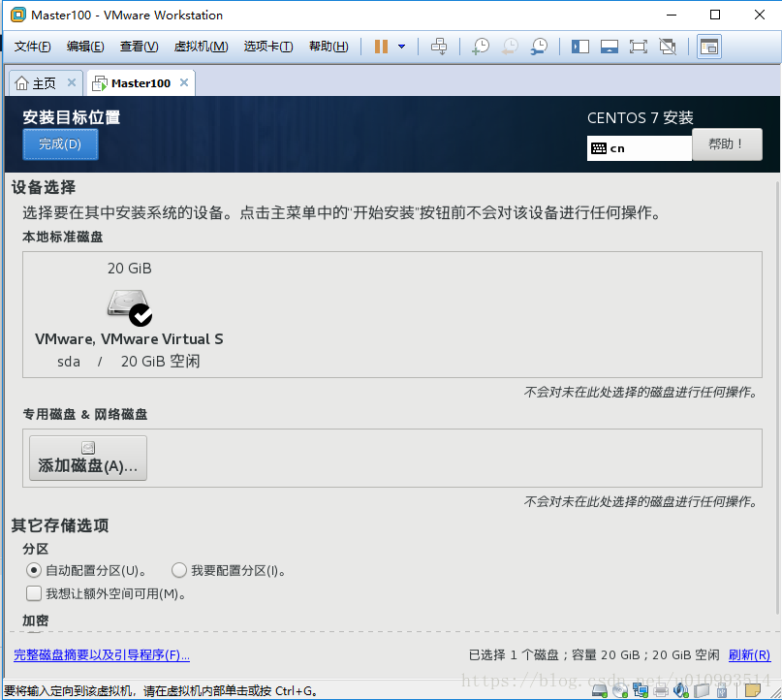This screenshot has height=700, width=782.
Task: Click the installer's vertical scrollbar
Action: [777, 397]
